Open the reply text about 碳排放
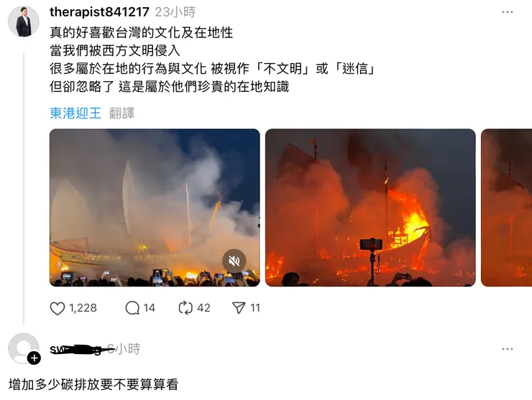Screen dimensions: 532x400 (93, 384)
